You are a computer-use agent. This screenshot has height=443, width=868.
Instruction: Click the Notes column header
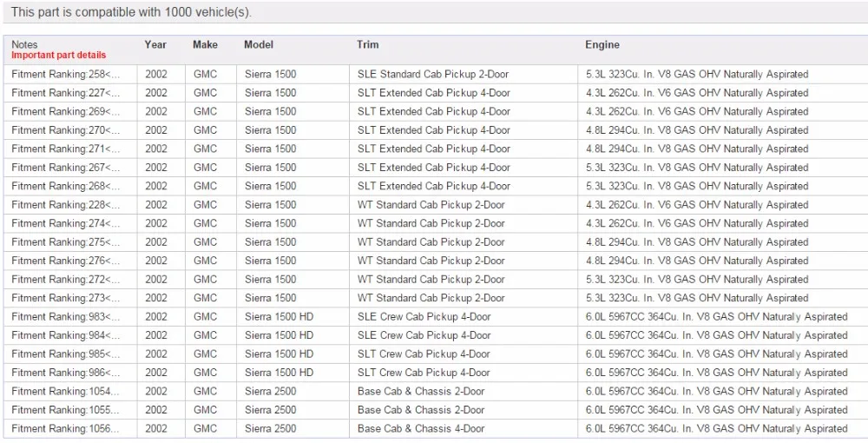point(24,45)
